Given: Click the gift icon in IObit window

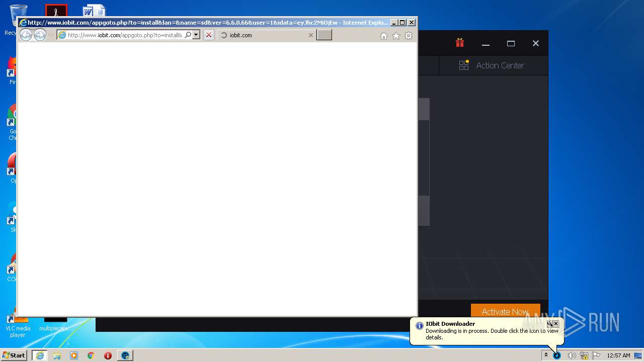Looking at the screenshot, I should coord(460,43).
